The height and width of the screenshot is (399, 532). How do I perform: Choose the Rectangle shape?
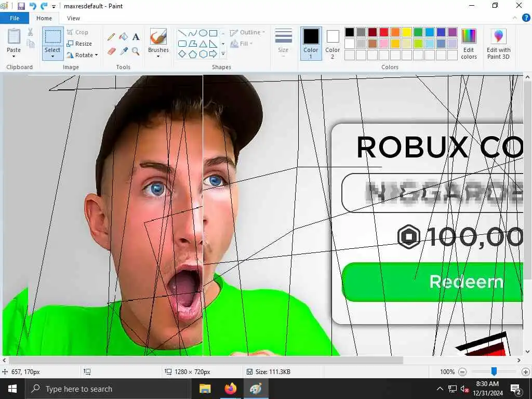(213, 33)
